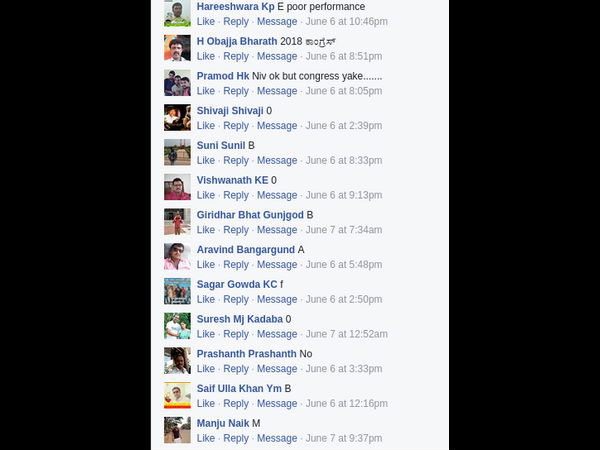Open Pramod Hk's profile name link
This screenshot has width=600, height=450.
click(x=223, y=76)
